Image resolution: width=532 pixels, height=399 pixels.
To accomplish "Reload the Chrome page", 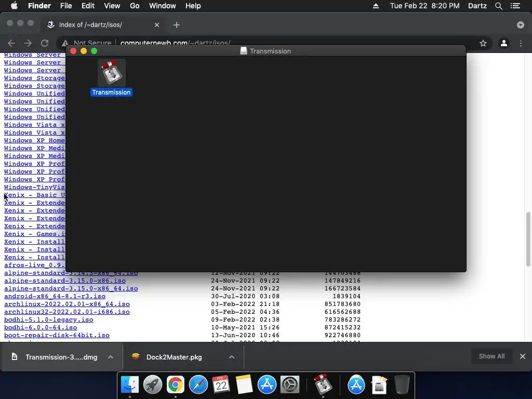I will coord(45,43).
